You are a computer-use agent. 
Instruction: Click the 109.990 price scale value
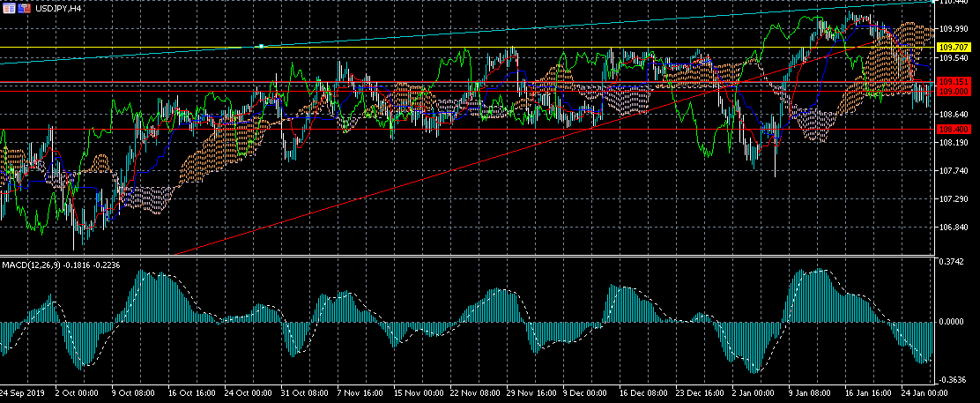pos(953,29)
